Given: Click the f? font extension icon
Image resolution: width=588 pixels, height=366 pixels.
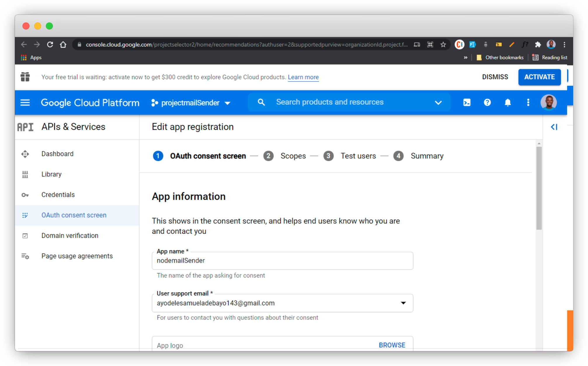Looking at the screenshot, I should tap(525, 44).
